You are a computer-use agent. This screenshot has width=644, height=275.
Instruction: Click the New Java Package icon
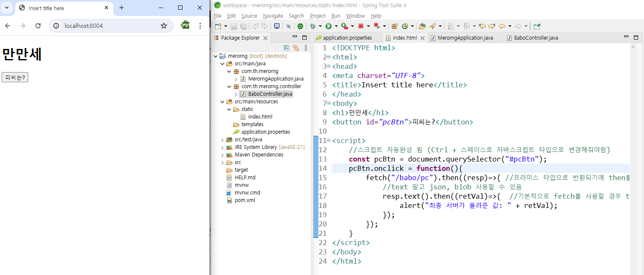pos(395,26)
